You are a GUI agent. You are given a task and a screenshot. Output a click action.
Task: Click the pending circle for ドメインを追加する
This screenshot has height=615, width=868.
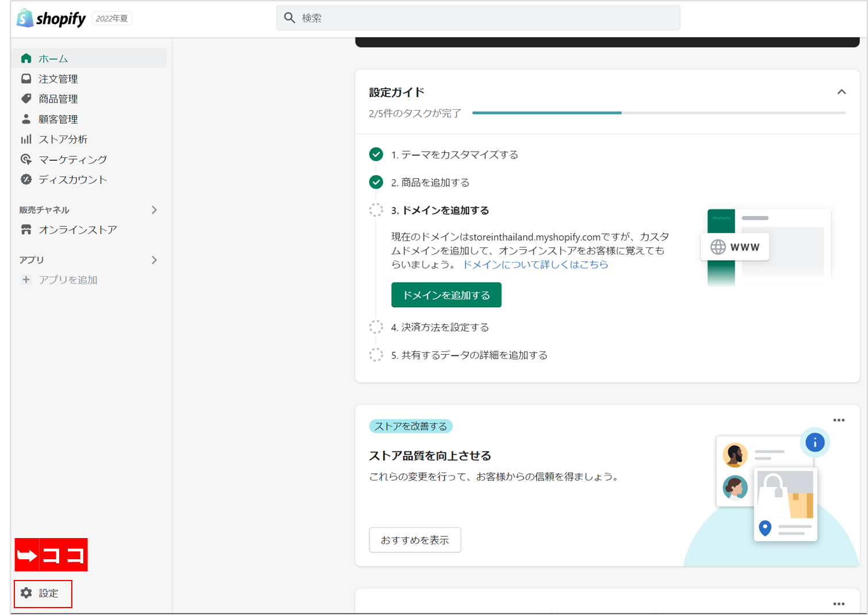(376, 210)
